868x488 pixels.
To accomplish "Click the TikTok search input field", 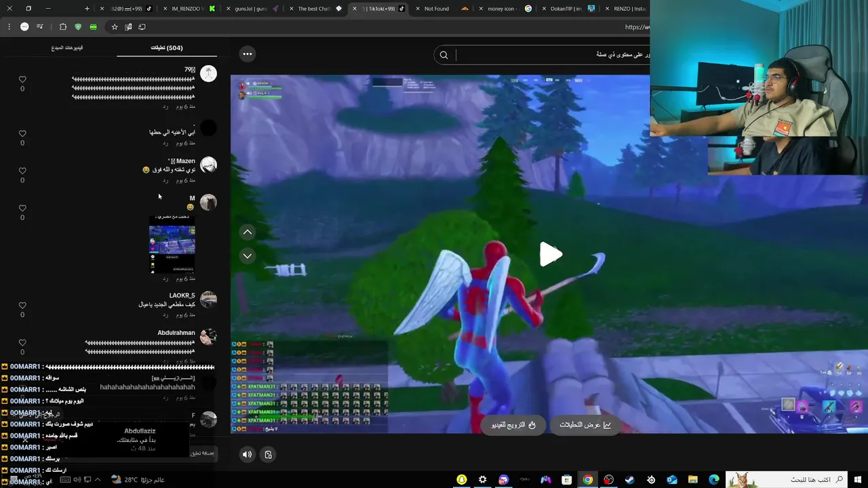I will click(x=553, y=55).
